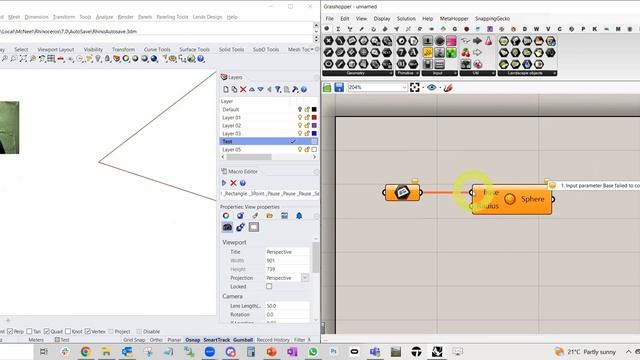Screen dimensions: 640x360
Task: Toggle Ortho in status bar
Action: pos(156,340)
